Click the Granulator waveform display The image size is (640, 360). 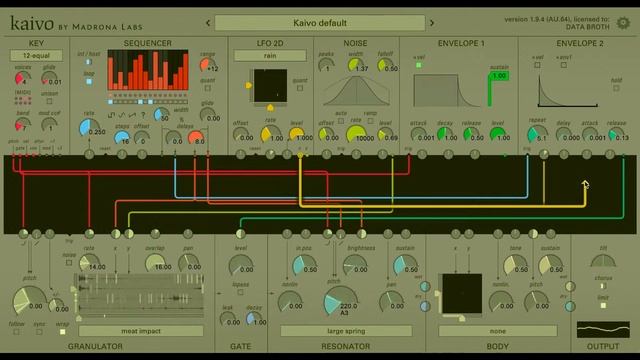point(141,295)
